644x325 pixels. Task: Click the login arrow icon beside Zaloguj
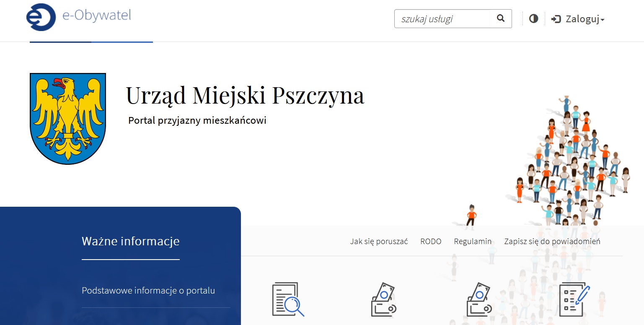pos(556,19)
